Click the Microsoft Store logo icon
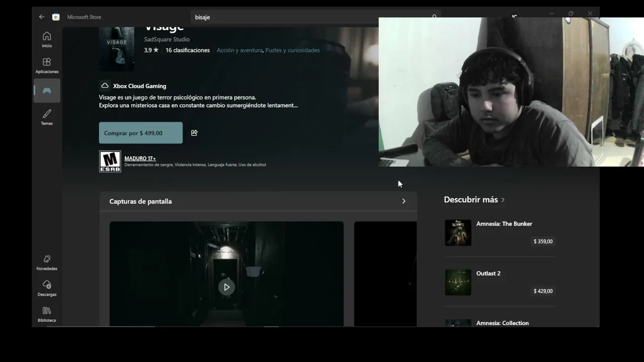 [56, 17]
